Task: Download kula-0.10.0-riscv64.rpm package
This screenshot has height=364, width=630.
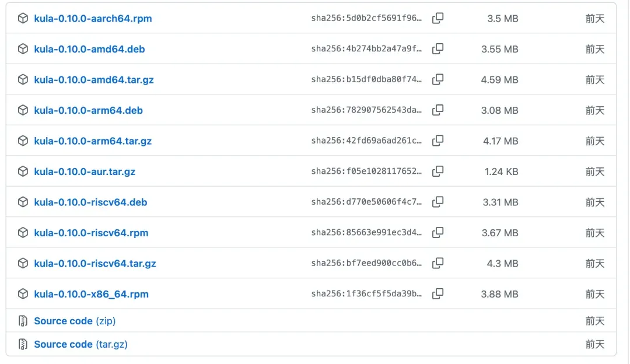Action: tap(91, 233)
